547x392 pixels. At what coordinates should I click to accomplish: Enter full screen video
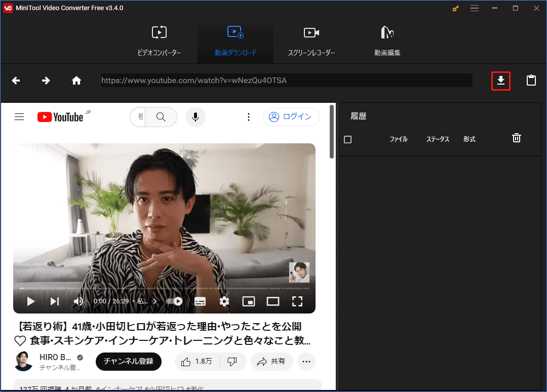click(x=297, y=301)
